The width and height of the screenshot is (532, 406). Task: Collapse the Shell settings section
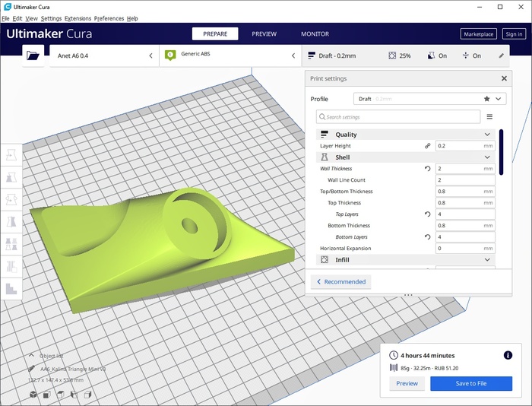coord(487,157)
